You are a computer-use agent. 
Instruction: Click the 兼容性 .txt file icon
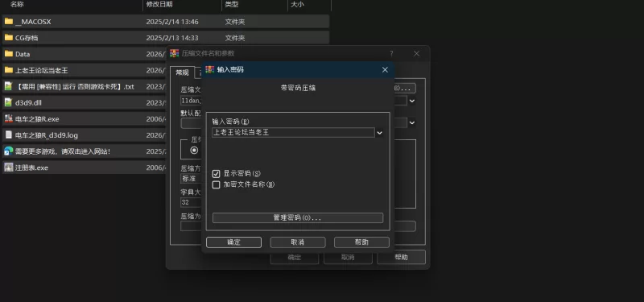click(8, 86)
